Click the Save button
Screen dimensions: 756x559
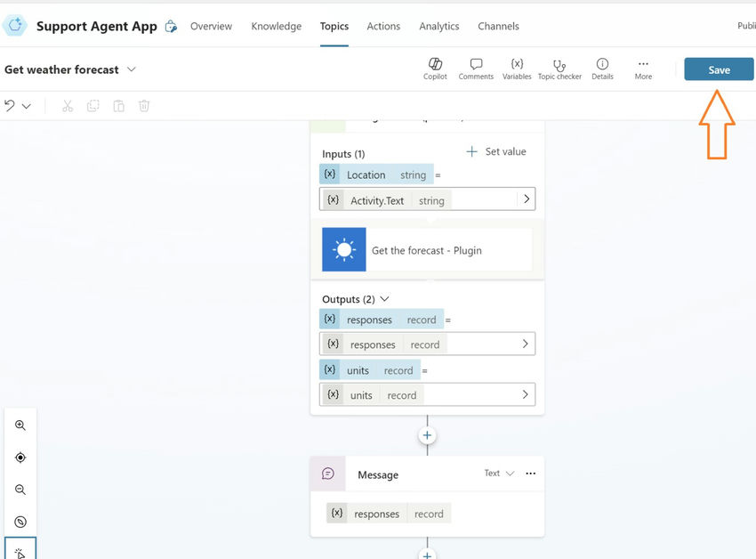(719, 69)
